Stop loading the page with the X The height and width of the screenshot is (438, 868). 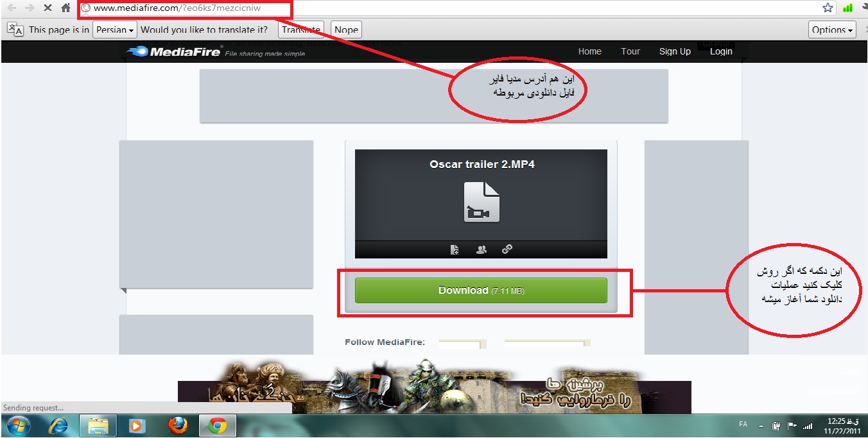(48, 8)
